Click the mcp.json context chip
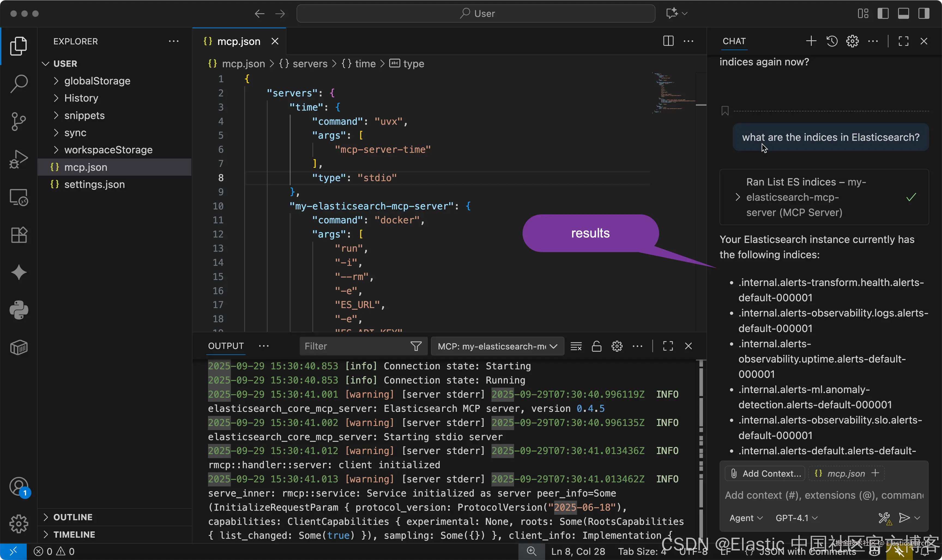This screenshot has width=942, height=560. tap(846, 474)
